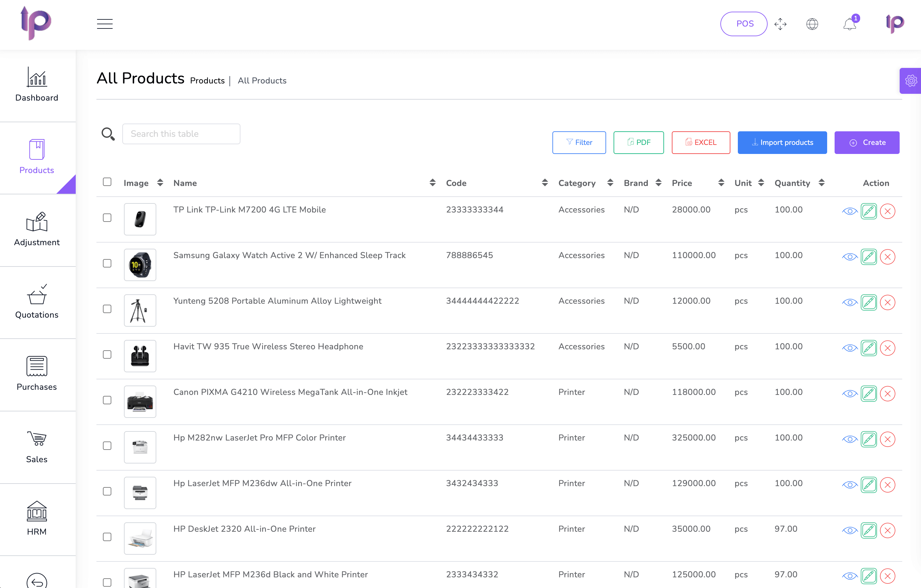Viewport: 921px width, 588px height.
Task: View TP Link M7200 product details
Action: click(849, 211)
